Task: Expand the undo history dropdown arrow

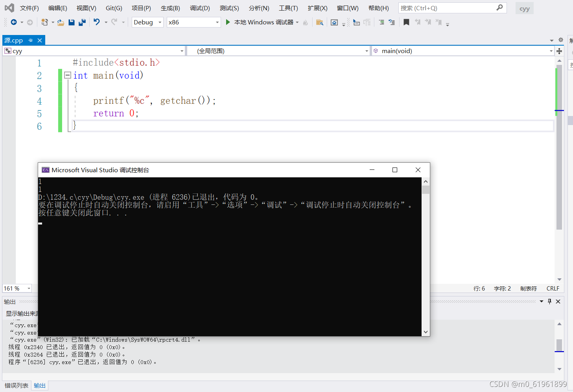Action: click(x=106, y=22)
